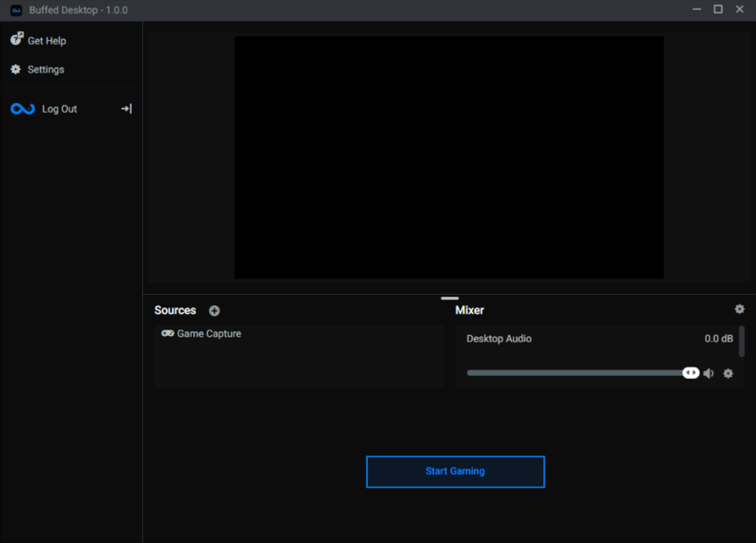
Task: Click Start Gaming button
Action: (455, 472)
